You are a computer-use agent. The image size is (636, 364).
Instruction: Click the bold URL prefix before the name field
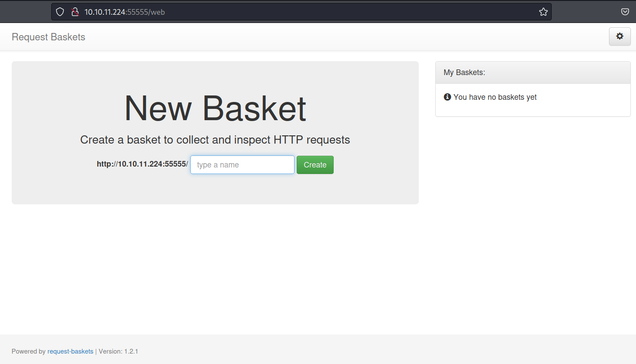coord(142,164)
